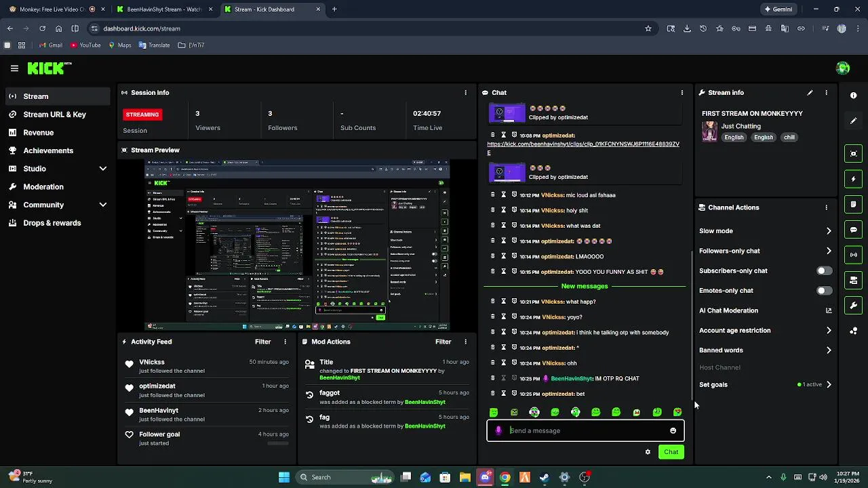Click the Stream Preview video
The width and height of the screenshot is (868, 488).
297,245
